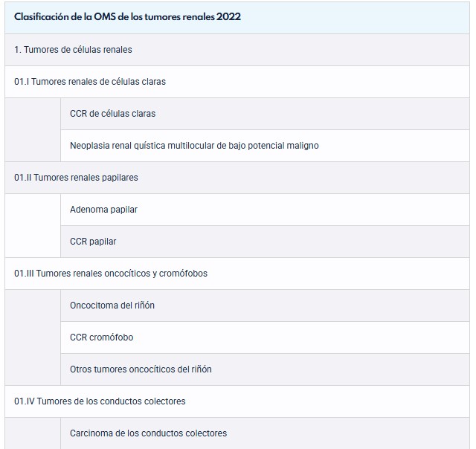Select 'Neoplasia renal quística multilocular' row
476x449 pixels.
tap(193, 146)
